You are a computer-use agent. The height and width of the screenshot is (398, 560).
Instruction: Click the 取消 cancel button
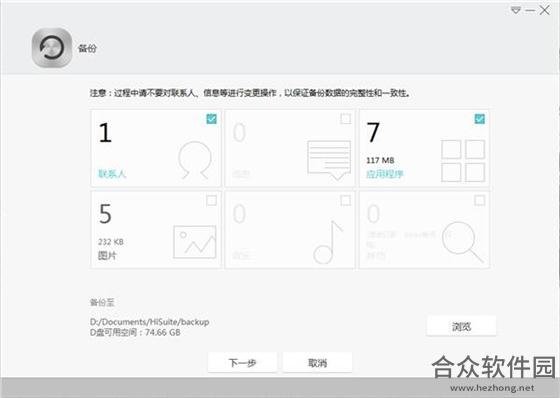coord(318,363)
